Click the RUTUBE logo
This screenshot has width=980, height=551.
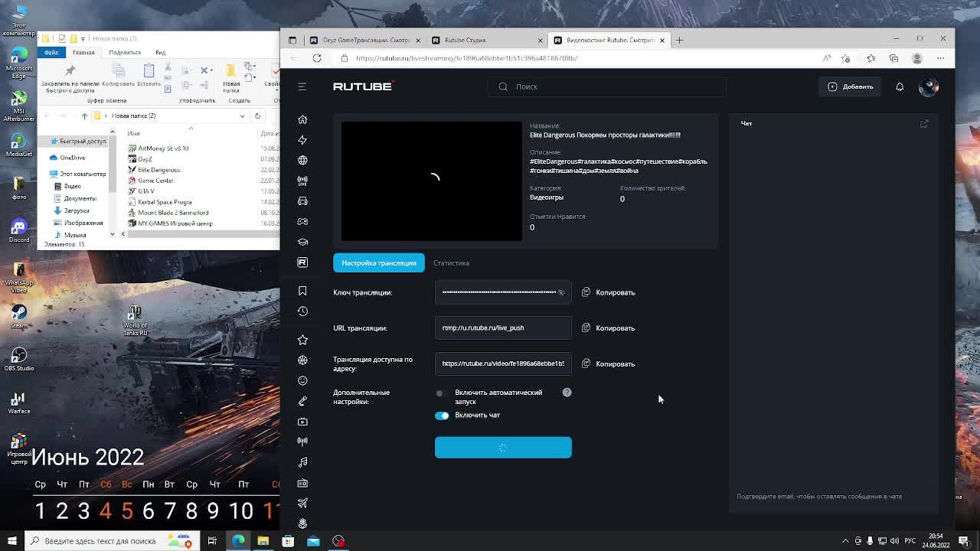tap(363, 86)
